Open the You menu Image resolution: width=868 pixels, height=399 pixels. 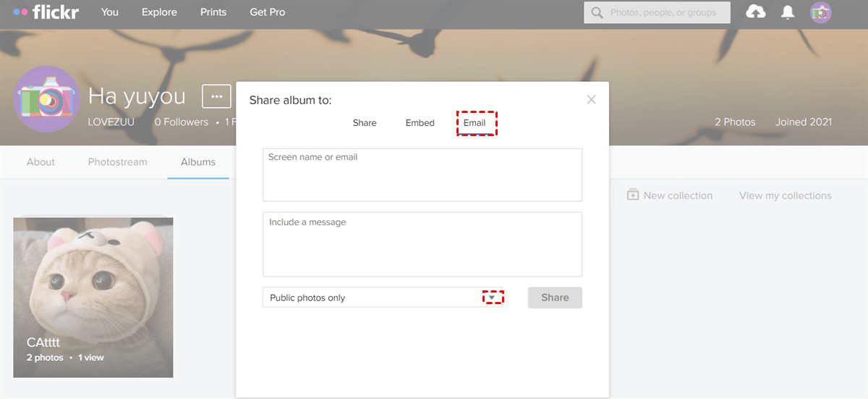(x=110, y=12)
